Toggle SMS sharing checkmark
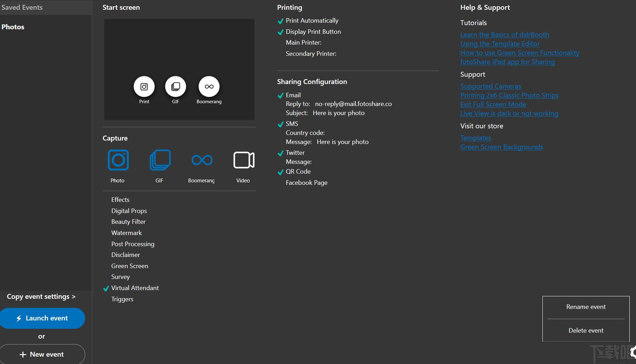Image resolution: width=636 pixels, height=364 pixels. point(280,124)
